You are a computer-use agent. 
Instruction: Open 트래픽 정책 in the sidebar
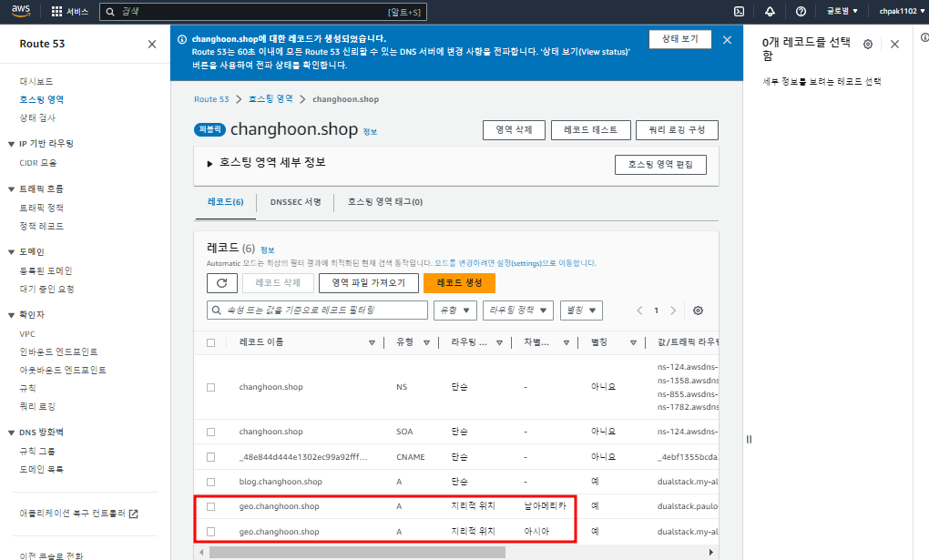pyautogui.click(x=42, y=208)
